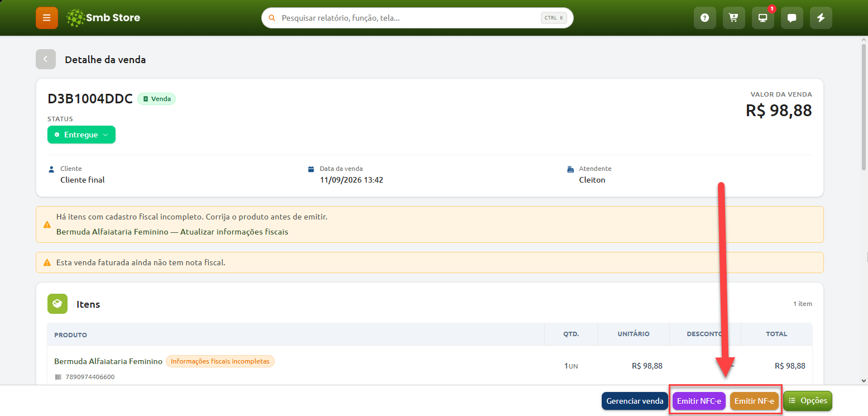Click the barcode icon beside 7890974406600
Screen dimensions: 868x416
57,377
